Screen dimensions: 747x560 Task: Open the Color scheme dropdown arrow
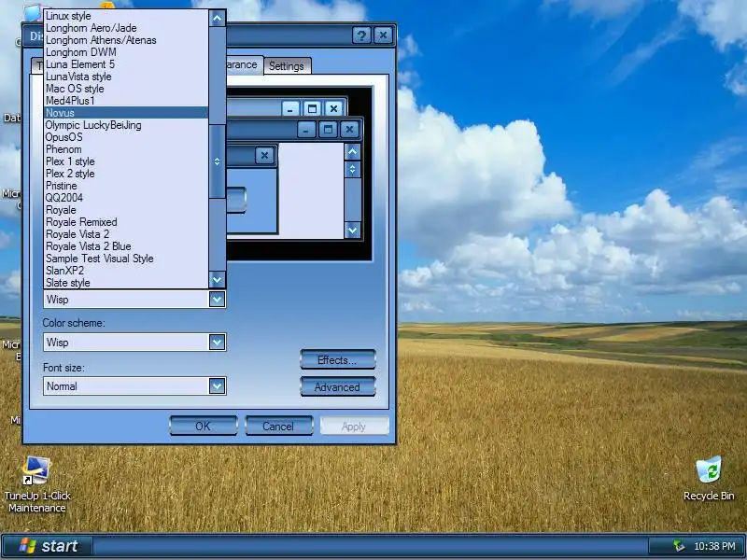217,343
